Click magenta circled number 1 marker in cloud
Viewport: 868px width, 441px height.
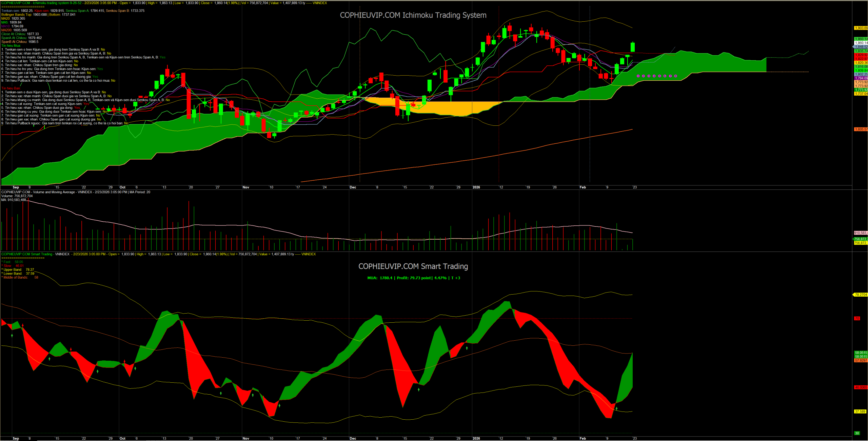(638, 76)
